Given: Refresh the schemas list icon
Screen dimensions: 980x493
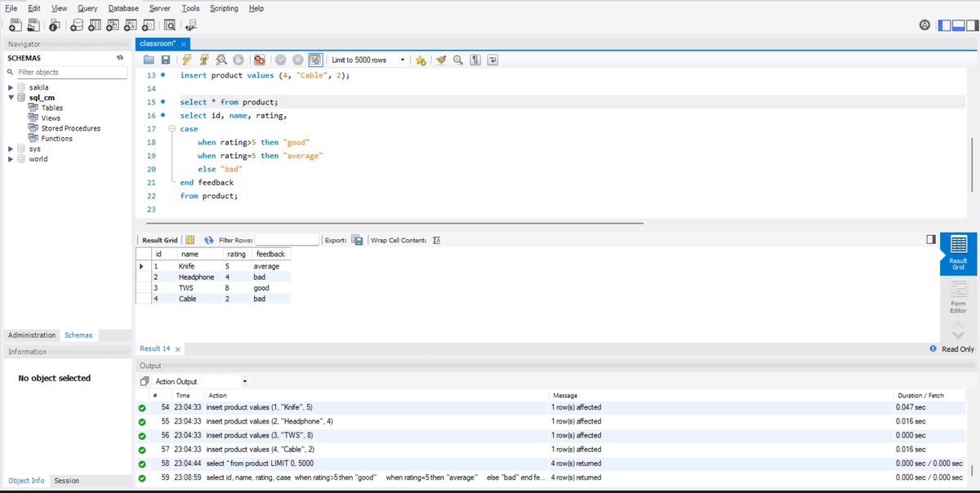Looking at the screenshot, I should 119,58.
